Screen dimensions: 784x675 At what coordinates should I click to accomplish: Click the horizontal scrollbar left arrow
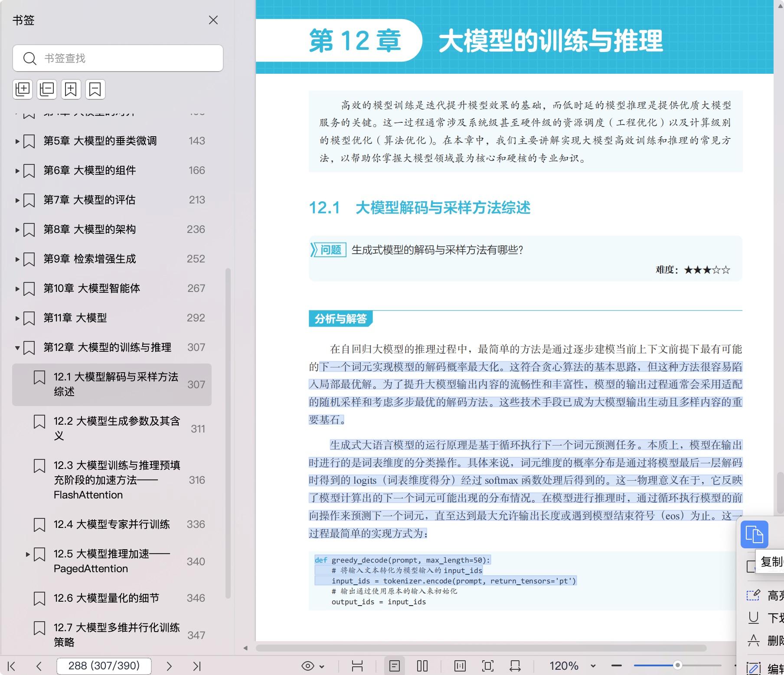click(x=245, y=648)
